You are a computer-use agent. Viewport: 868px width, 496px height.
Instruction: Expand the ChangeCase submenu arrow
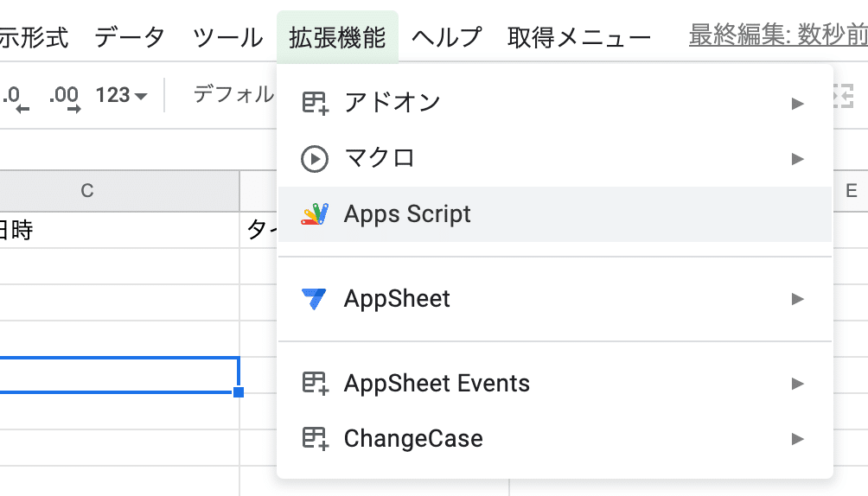pos(797,439)
